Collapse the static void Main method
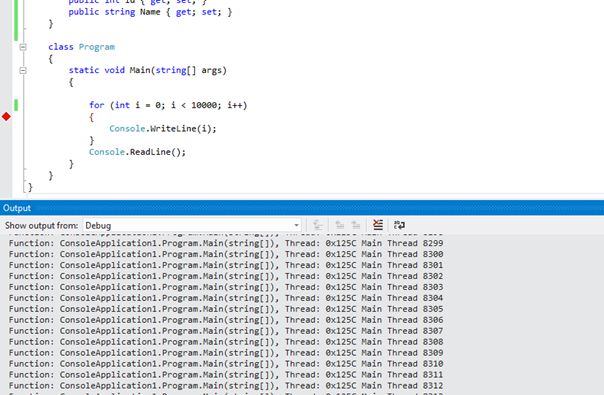Image resolution: width=604 pixels, height=395 pixels. pos(23,71)
